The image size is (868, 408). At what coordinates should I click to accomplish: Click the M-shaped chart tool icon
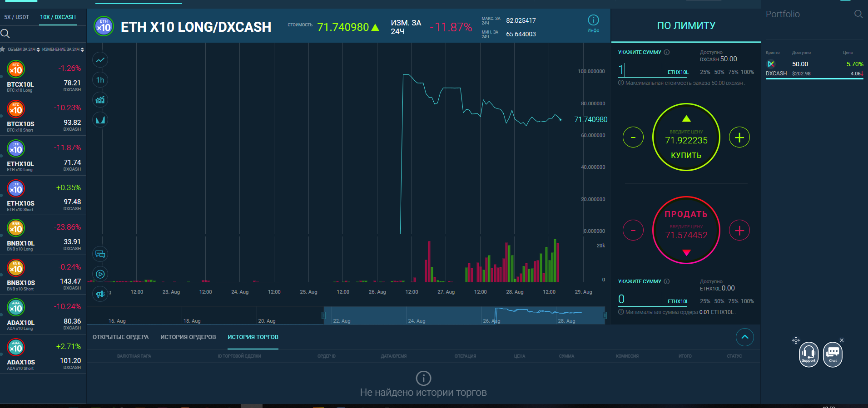click(100, 120)
